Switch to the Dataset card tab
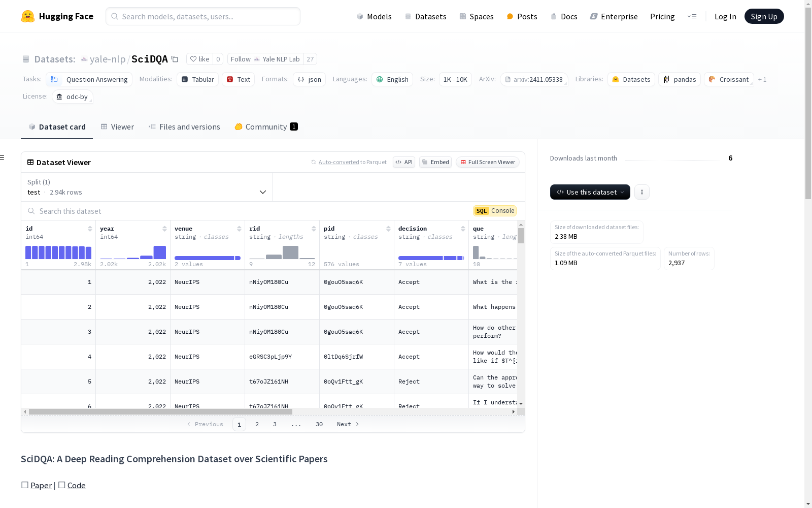This screenshot has height=508, width=812. point(57,127)
